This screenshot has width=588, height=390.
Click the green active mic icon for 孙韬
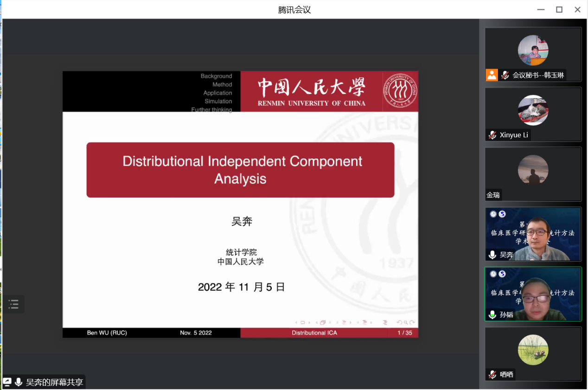tap(492, 314)
